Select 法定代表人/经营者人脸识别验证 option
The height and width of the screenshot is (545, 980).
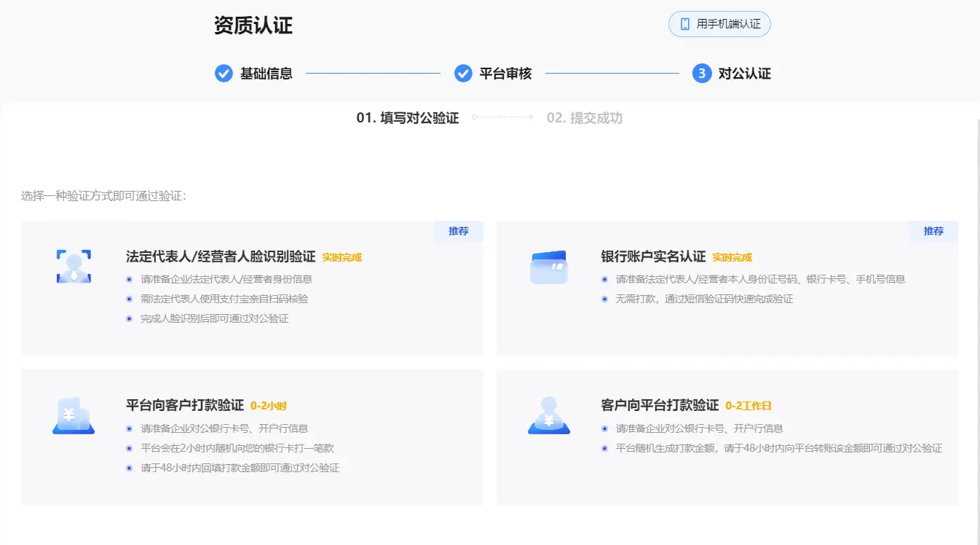[x=221, y=256]
